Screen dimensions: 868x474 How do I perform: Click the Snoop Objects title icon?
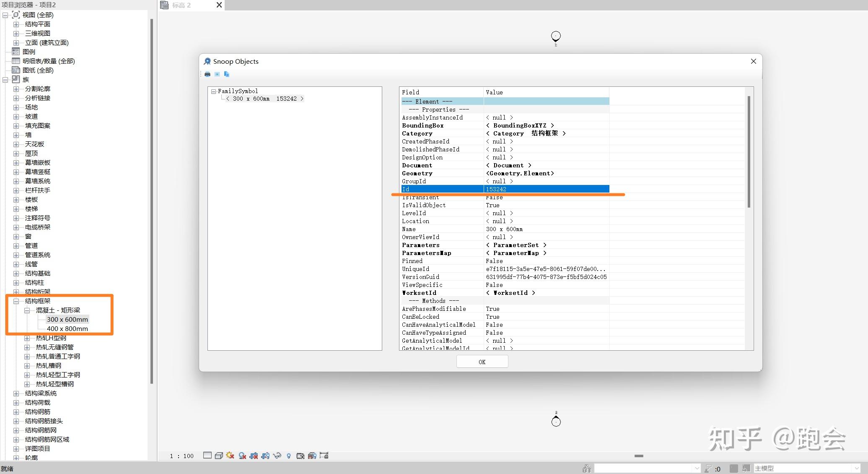coord(207,61)
